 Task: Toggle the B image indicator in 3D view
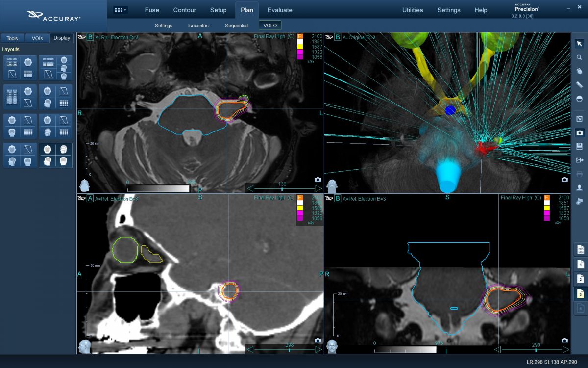point(338,37)
